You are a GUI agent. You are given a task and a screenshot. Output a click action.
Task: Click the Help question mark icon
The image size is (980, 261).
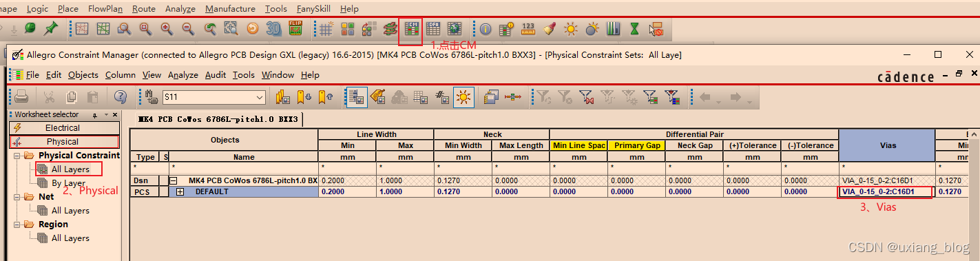pyautogui.click(x=121, y=97)
